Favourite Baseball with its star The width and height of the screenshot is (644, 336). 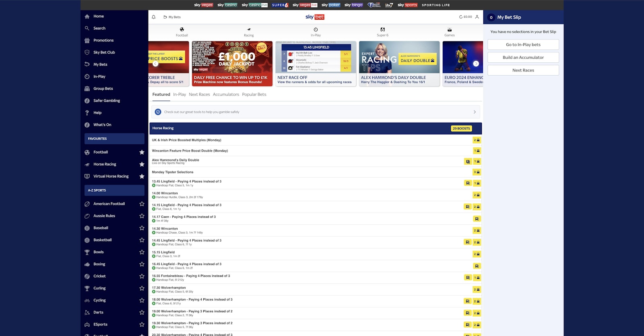pyautogui.click(x=142, y=228)
